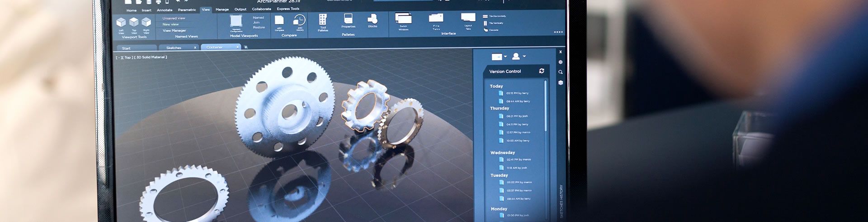Screen dimensions: 868x222
Task: Click Switch Windows icon
Action: (x=403, y=19)
